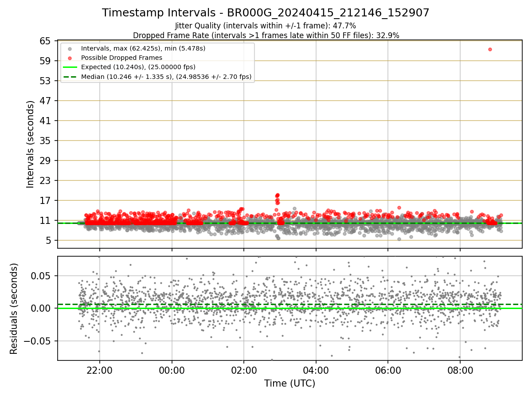Click the dashed green Median legend line

[70, 77]
